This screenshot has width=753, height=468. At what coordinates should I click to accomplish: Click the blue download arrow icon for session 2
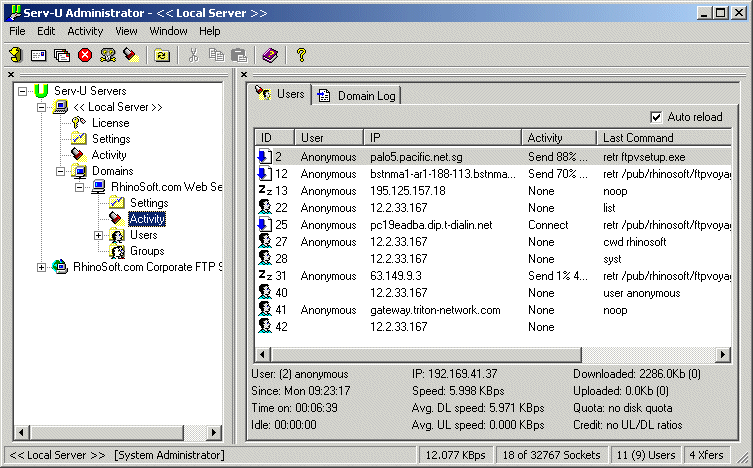pyautogui.click(x=265, y=157)
